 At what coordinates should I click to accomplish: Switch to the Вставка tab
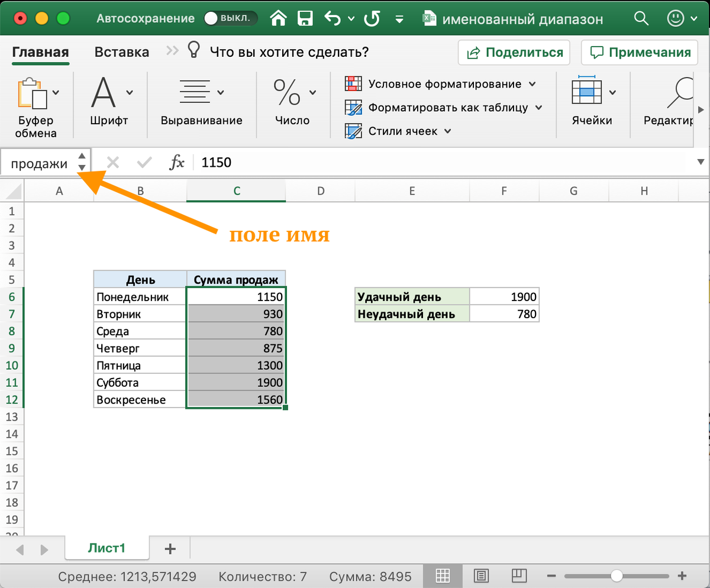122,52
